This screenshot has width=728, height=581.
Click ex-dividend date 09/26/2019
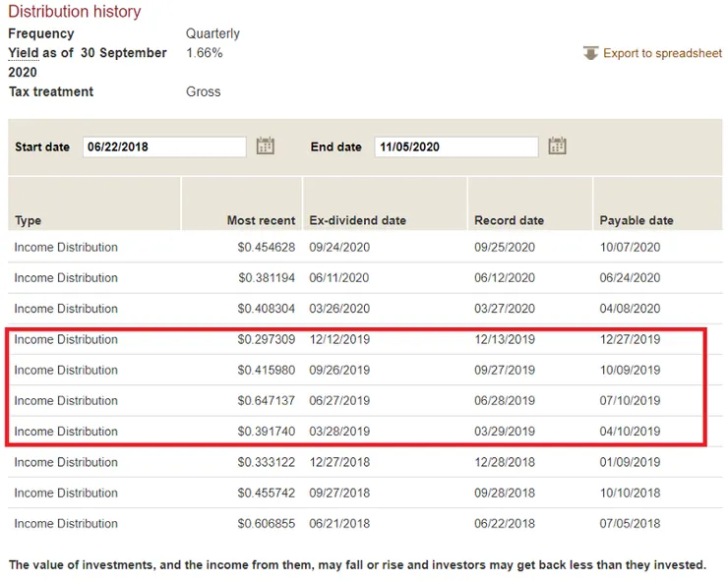tap(339, 370)
